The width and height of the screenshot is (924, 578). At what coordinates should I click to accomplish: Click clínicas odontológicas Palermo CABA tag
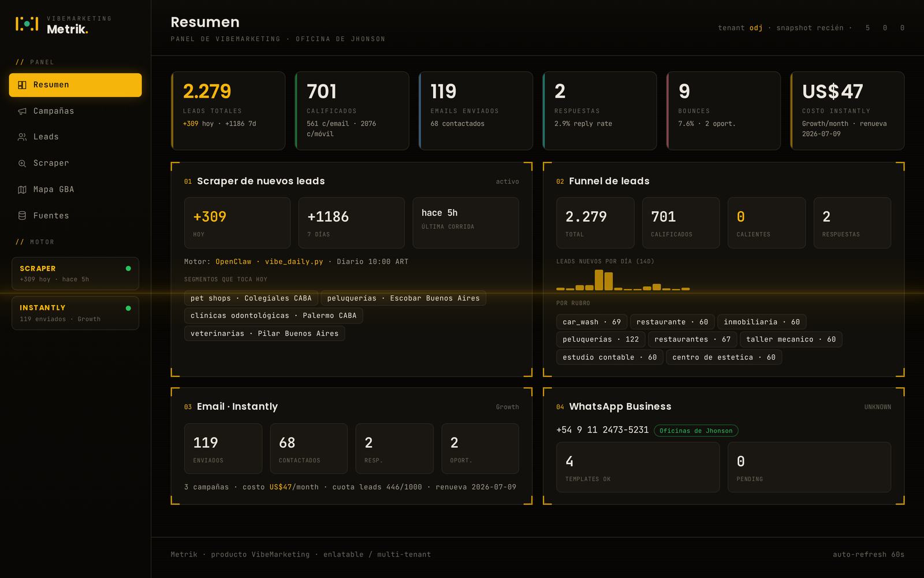[x=274, y=316]
